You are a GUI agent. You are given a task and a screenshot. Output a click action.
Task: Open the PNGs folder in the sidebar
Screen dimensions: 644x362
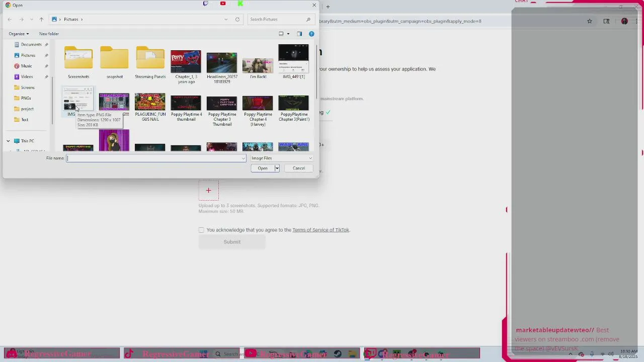26,98
